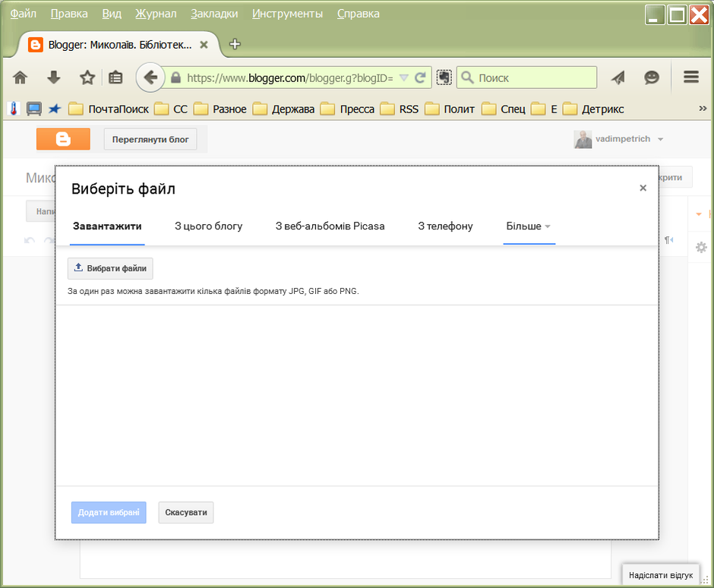714x588 pixels.
Task: Show bookmarks list icon in toolbar
Action: point(115,77)
